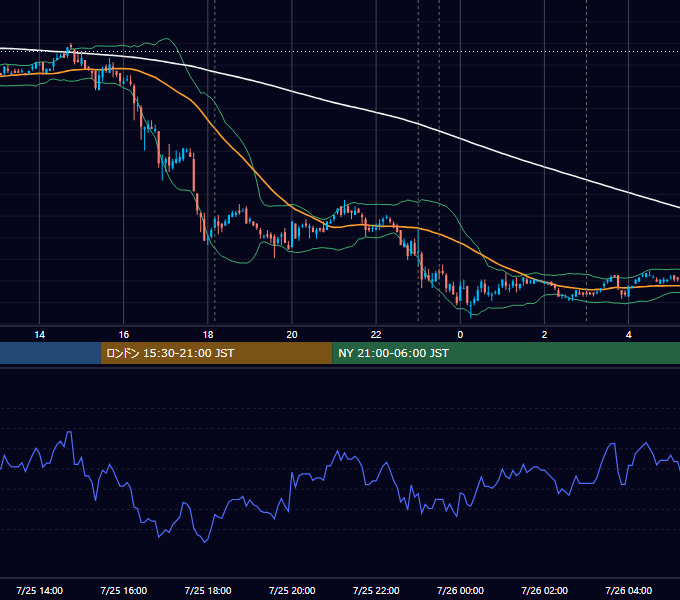Click the 7/25 16:00 time label
The height and width of the screenshot is (600, 680).
coord(124,590)
